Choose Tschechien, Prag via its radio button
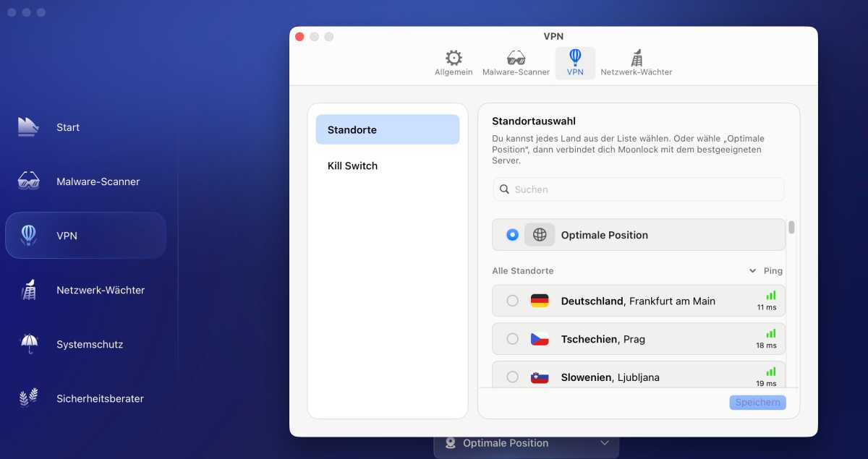Image resolution: width=868 pixels, height=459 pixels. 513,338
